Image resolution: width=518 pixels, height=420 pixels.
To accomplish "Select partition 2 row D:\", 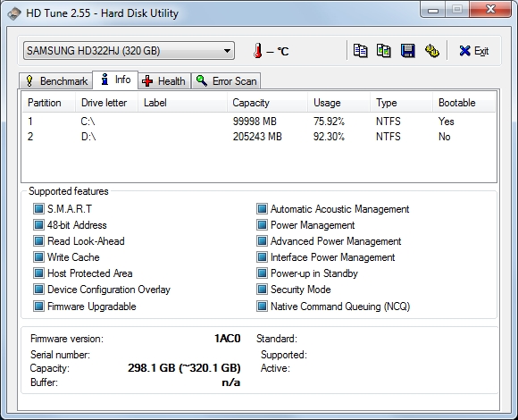I will coord(259,137).
